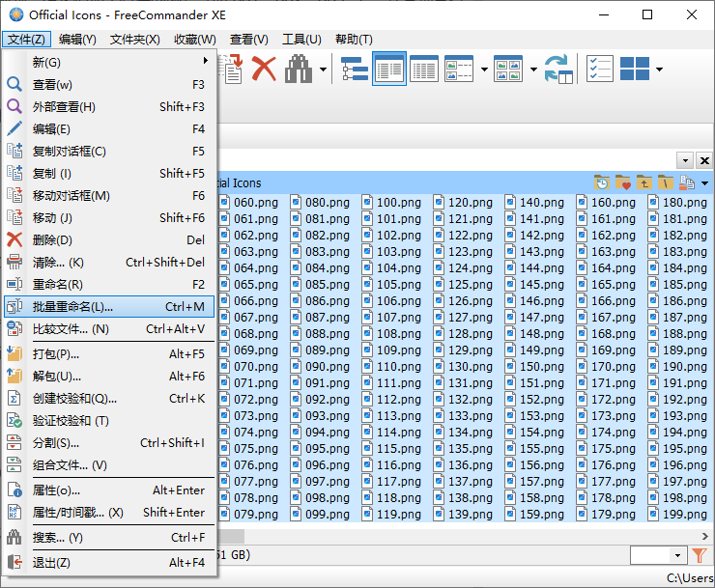The image size is (715, 588).
Task: Toggle the checklist selection view icon
Action: tap(600, 69)
